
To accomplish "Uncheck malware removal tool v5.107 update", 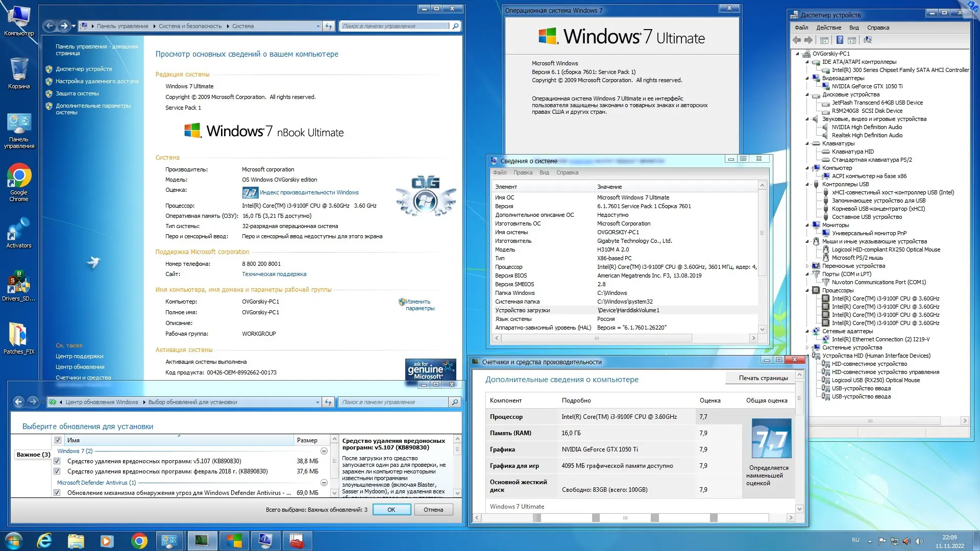I will (57, 461).
